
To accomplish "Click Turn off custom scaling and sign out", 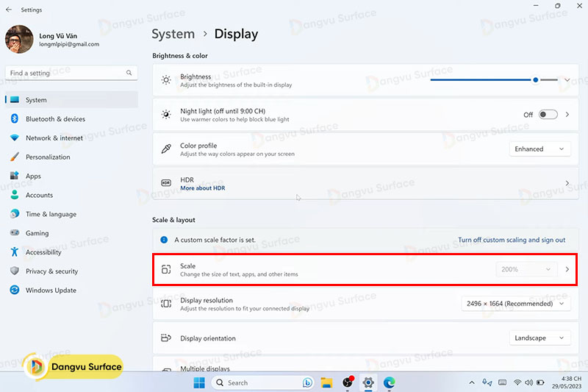I will click(x=512, y=240).
